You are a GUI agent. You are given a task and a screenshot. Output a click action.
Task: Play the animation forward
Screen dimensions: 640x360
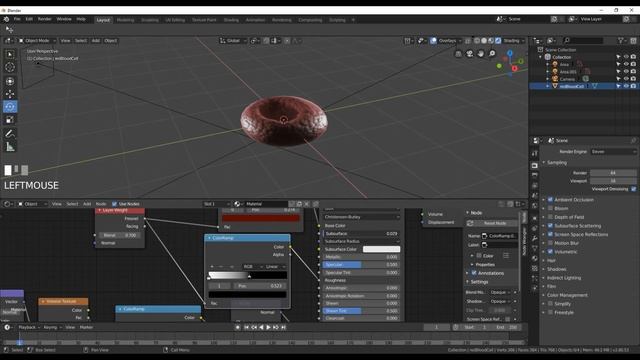269,327
